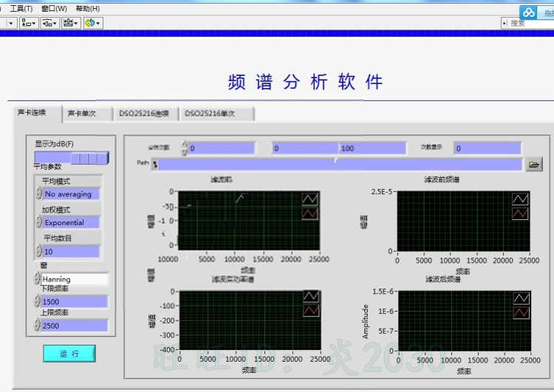Viewport: 554px width, 392px height.
Task: Toggle the 显示为dB(F) switch
Action: pyautogui.click(x=72, y=158)
